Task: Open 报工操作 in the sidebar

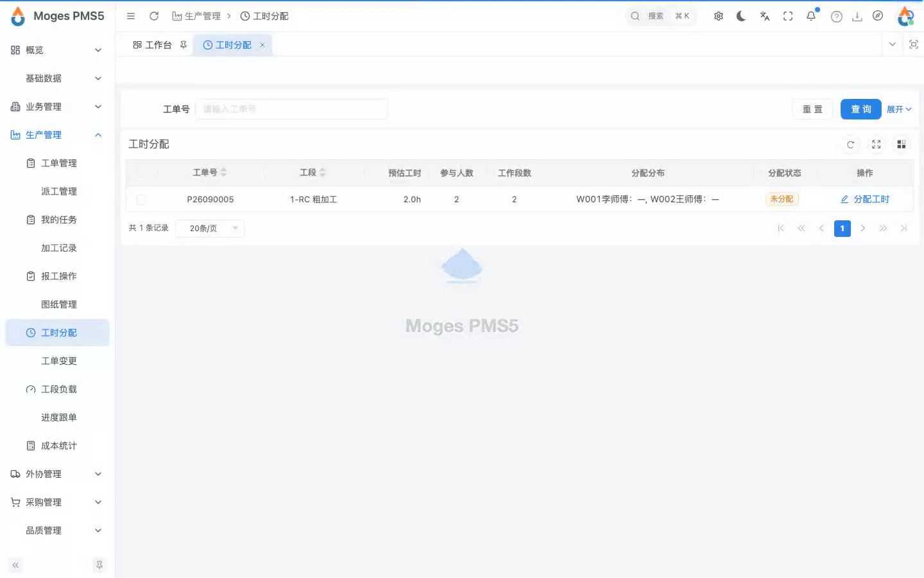Action: pyautogui.click(x=56, y=276)
